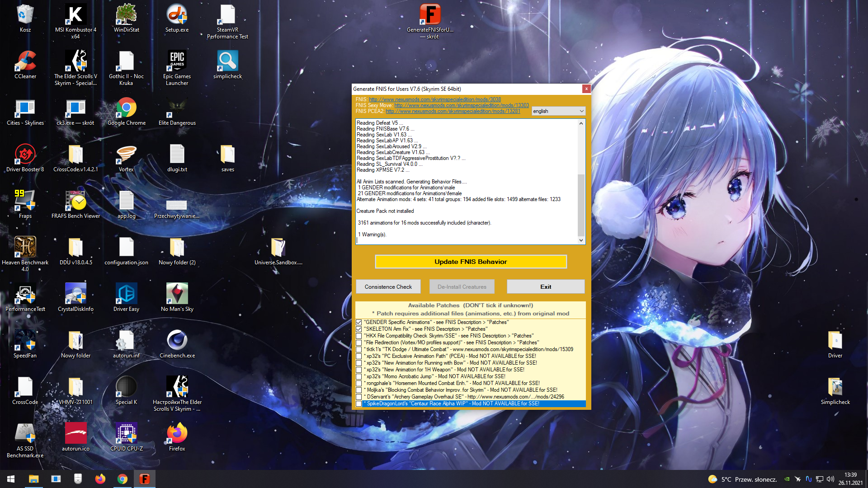Tick SpikeDragonLord's Centaur Race Alpha WIP checkbox
868x488 pixels.
[359, 404]
